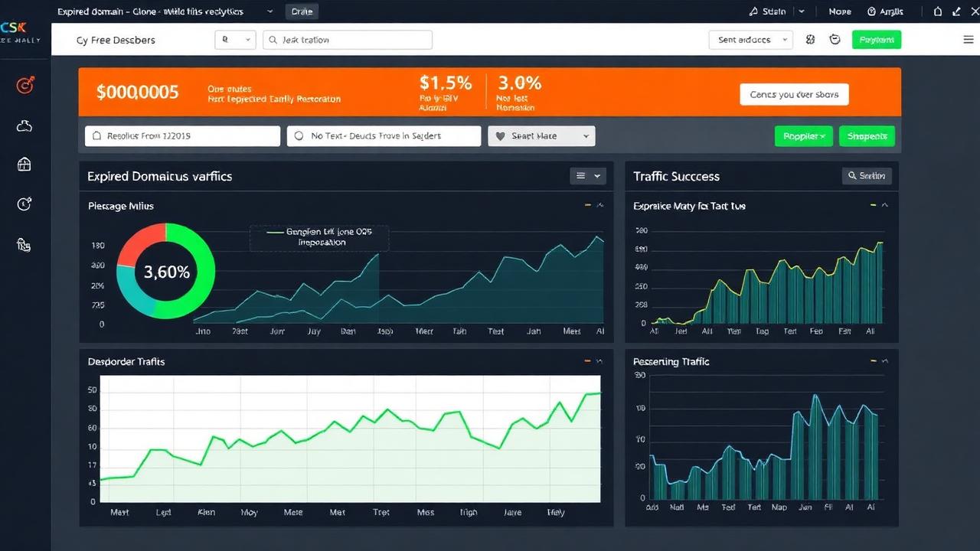
Task: Toggle the circle option in No Text field
Action: coord(299,136)
